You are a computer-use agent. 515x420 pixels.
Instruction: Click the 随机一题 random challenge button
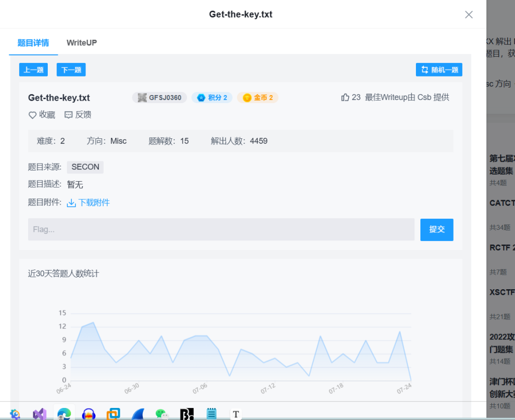(x=439, y=70)
